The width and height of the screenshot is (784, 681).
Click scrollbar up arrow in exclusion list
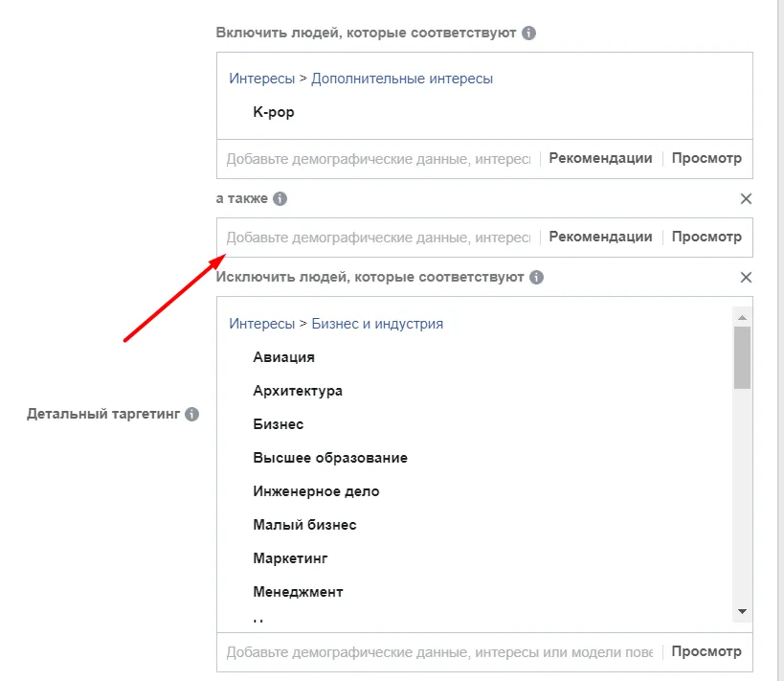(742, 318)
